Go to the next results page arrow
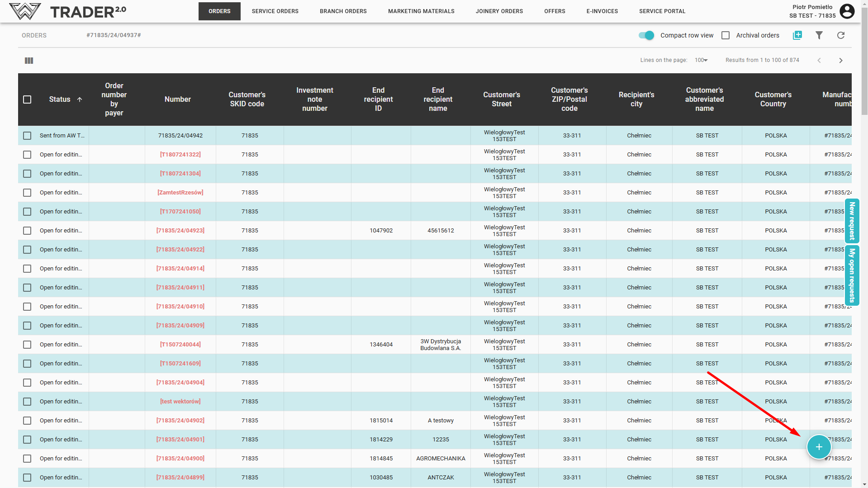 [x=840, y=61]
